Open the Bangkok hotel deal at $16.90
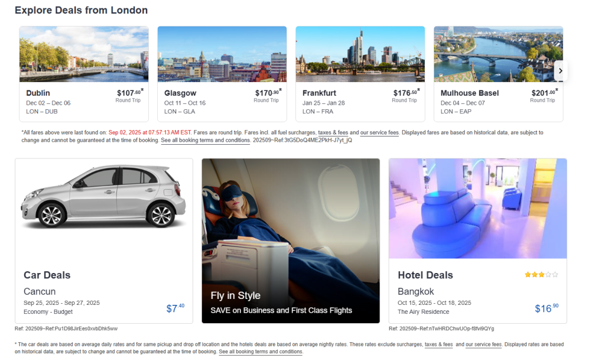 [547, 308]
